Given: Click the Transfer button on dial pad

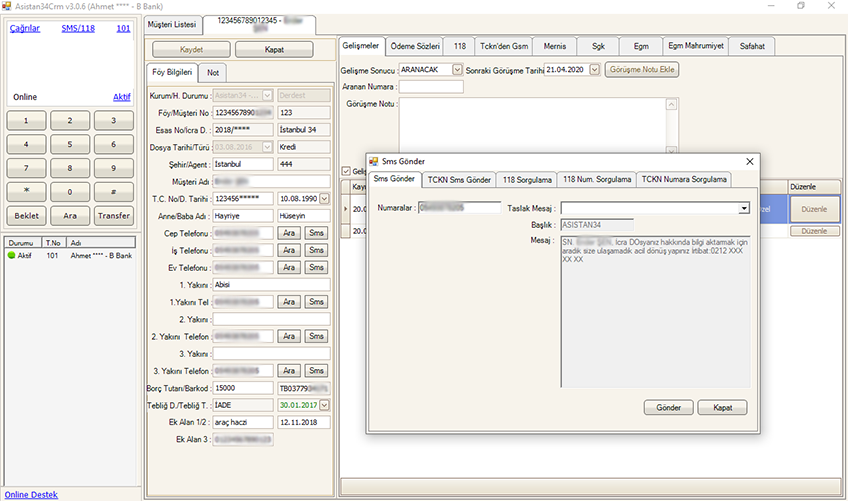Looking at the screenshot, I should (x=114, y=215).
